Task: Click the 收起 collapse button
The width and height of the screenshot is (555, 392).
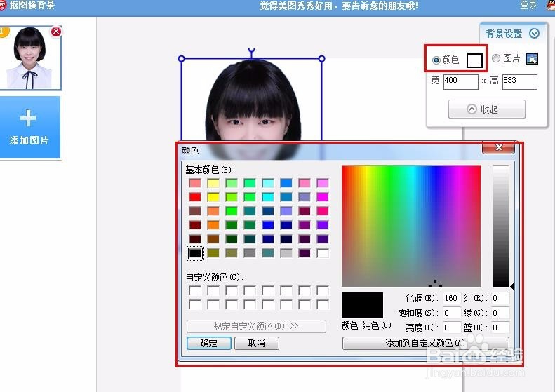Action: click(x=486, y=109)
